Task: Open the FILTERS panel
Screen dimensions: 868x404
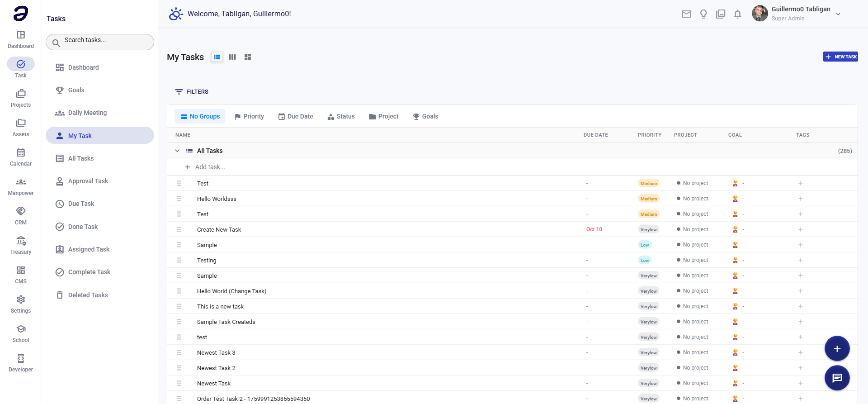Action: pos(192,92)
